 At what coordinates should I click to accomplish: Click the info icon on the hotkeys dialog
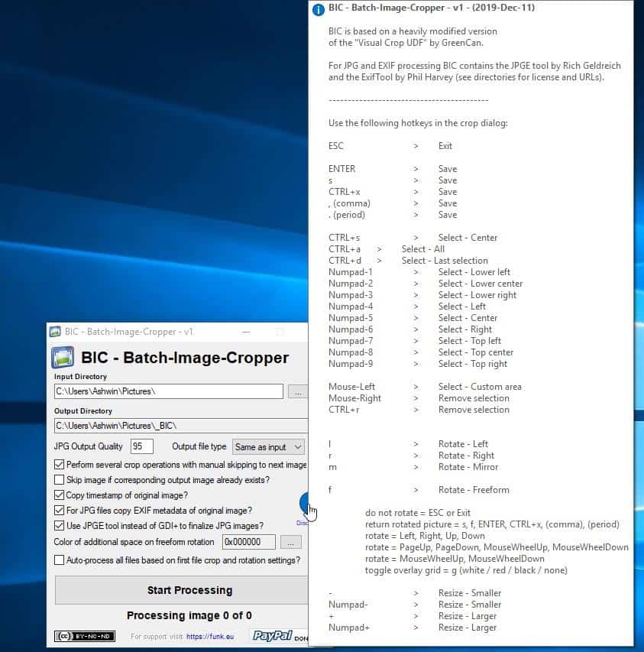coord(317,10)
